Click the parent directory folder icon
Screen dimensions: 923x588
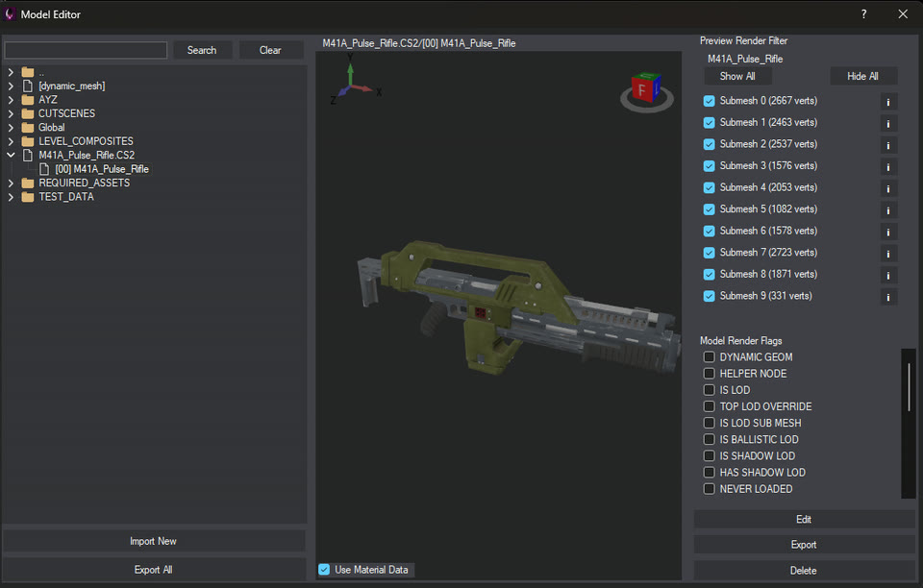(28, 72)
